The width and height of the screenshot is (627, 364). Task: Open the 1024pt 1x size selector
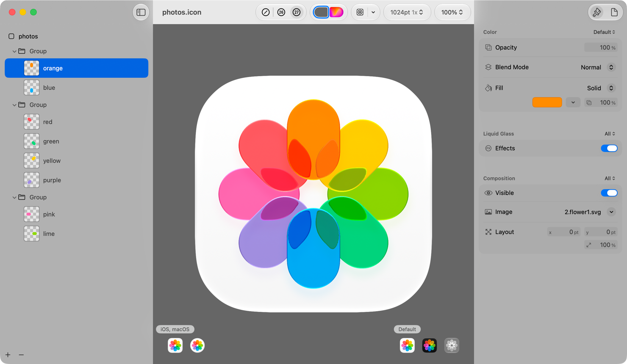click(407, 12)
